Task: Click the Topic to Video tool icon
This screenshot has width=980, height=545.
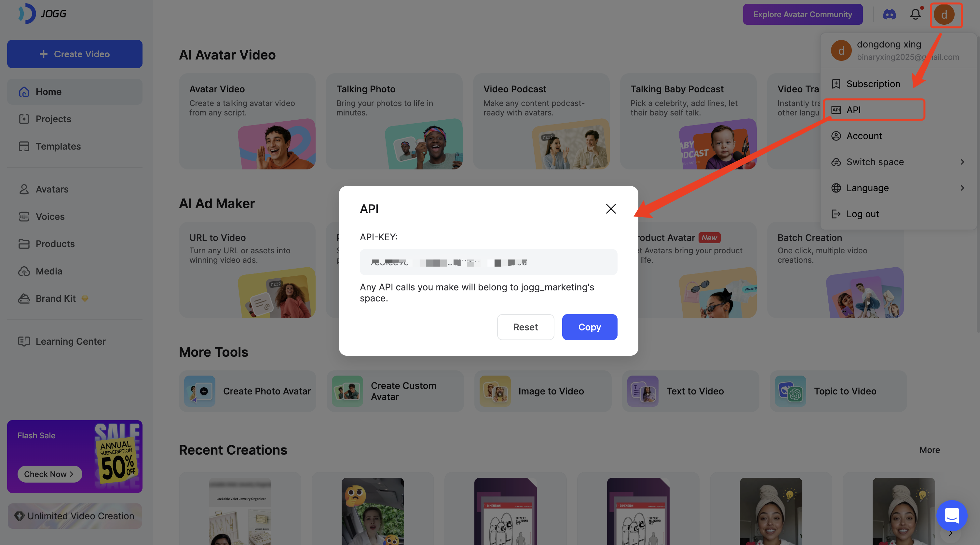Action: [x=791, y=391]
